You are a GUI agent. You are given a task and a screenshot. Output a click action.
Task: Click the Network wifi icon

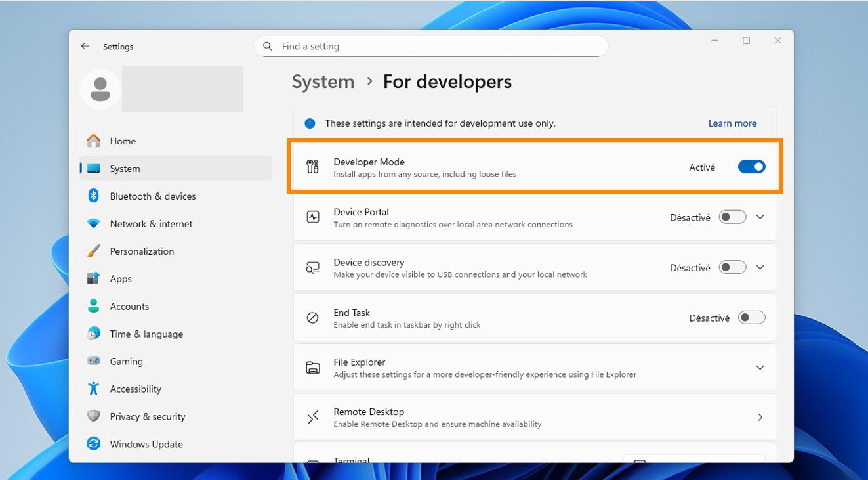(x=94, y=224)
